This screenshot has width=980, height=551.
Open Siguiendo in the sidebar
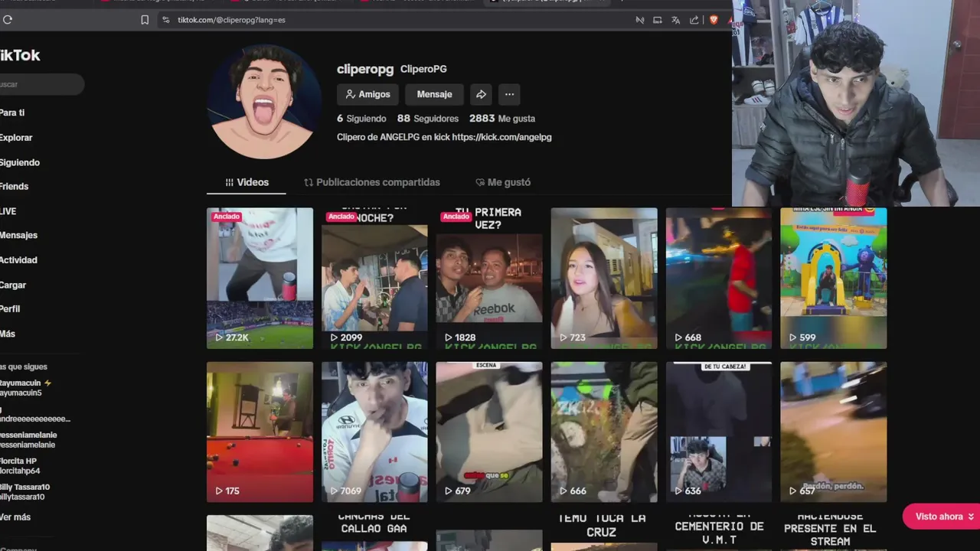(x=20, y=162)
